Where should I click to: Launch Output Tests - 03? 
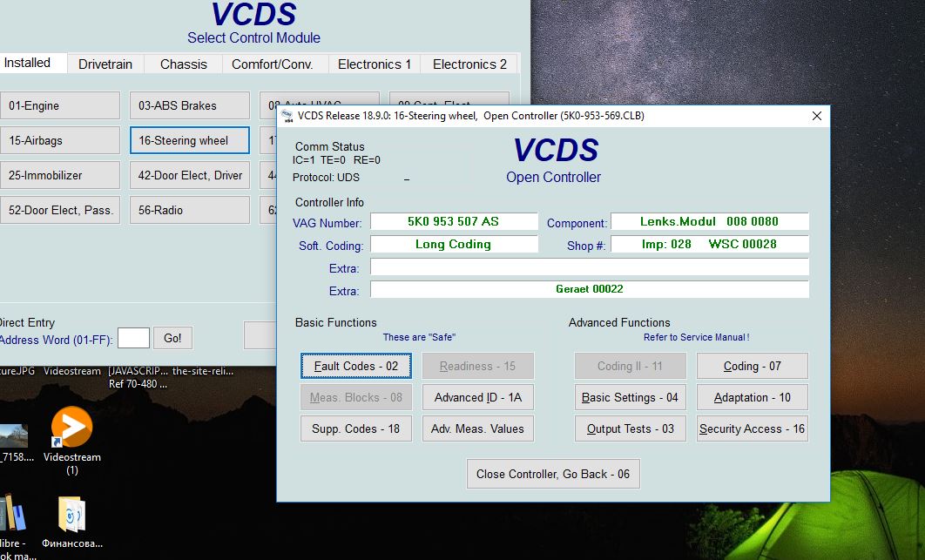(630, 428)
